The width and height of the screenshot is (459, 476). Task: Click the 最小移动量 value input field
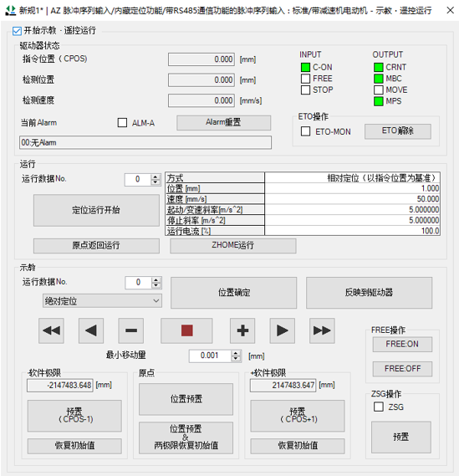(x=210, y=356)
